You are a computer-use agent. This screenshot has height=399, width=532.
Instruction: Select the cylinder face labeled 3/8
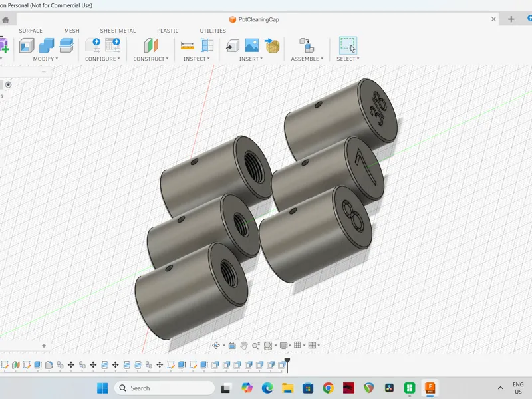tap(378, 110)
